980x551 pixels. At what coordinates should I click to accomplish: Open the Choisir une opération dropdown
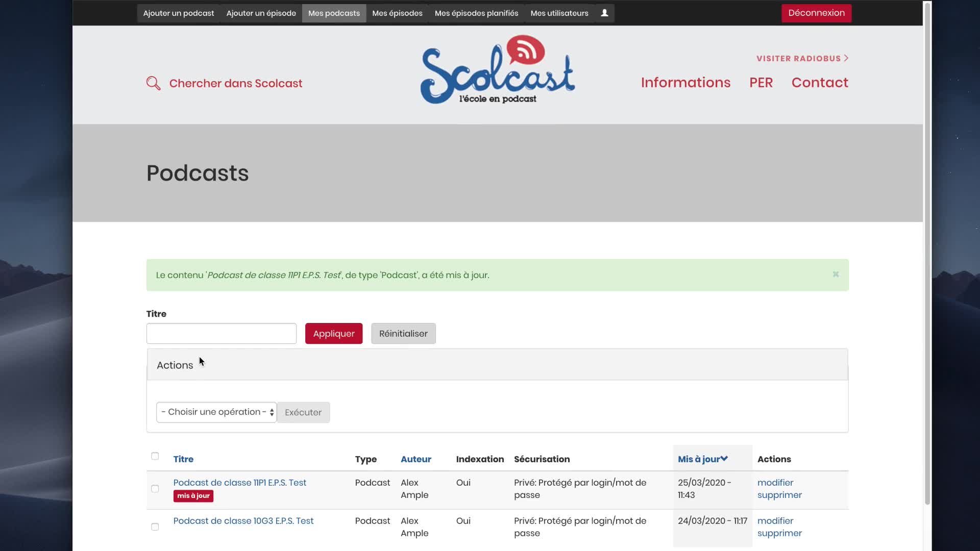(x=216, y=412)
